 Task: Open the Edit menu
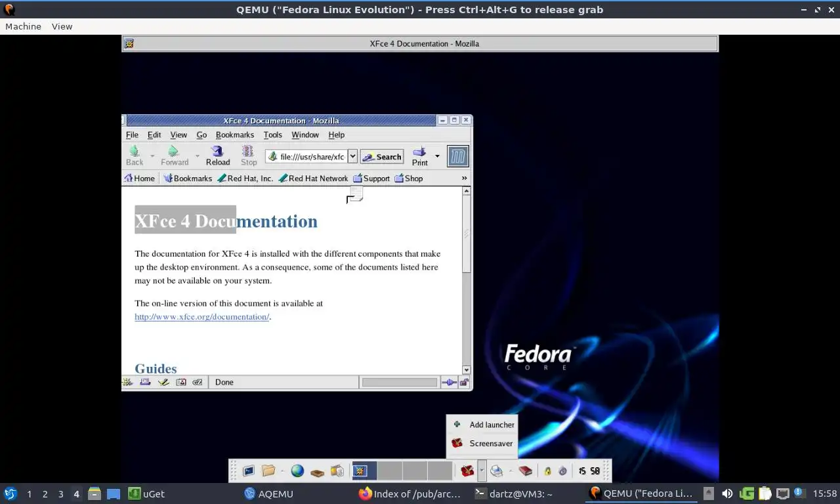[154, 135]
